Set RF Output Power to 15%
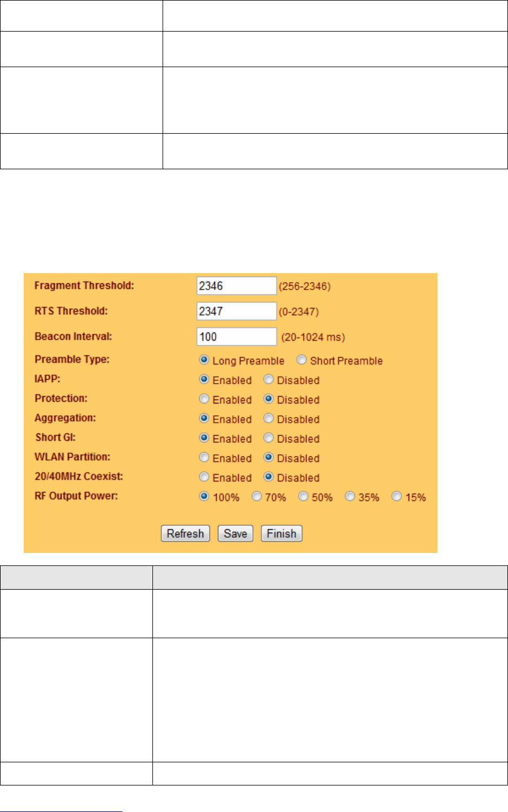Image resolution: width=508 pixels, height=812 pixels. point(397,497)
